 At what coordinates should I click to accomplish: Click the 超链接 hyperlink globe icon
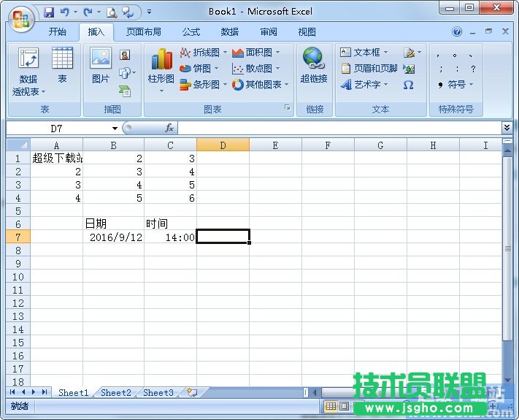coord(313,65)
